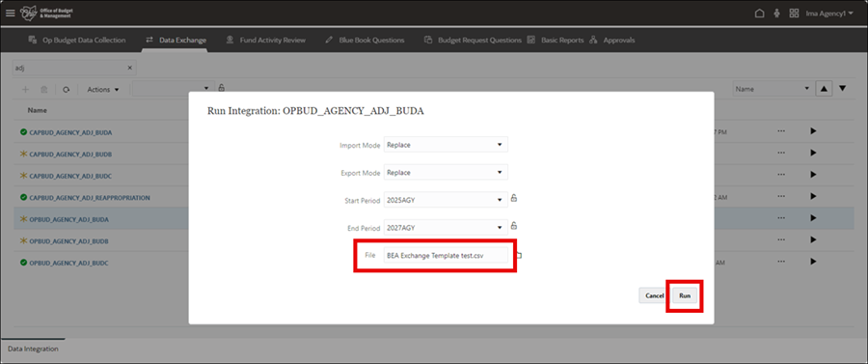Open the application grid icon
Image resolution: width=868 pixels, height=364 pixels.
[794, 13]
